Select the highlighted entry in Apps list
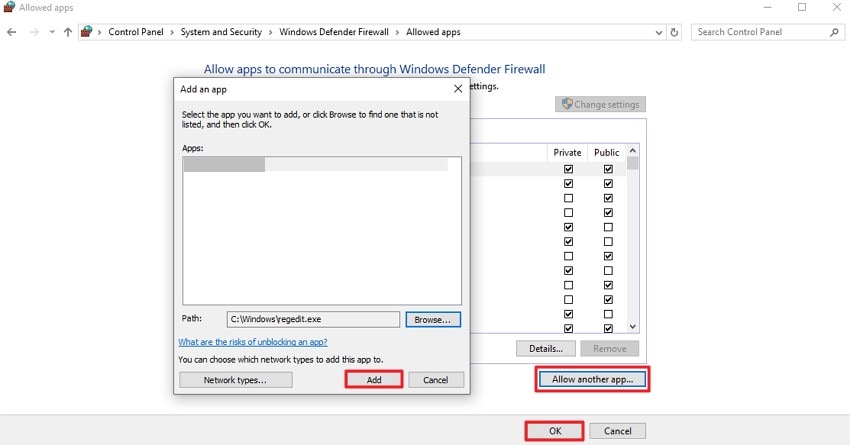 (x=315, y=164)
